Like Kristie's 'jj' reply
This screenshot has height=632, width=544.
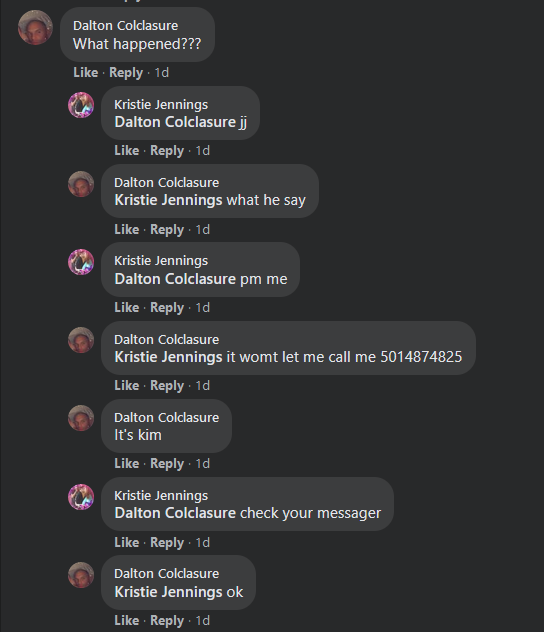(127, 150)
